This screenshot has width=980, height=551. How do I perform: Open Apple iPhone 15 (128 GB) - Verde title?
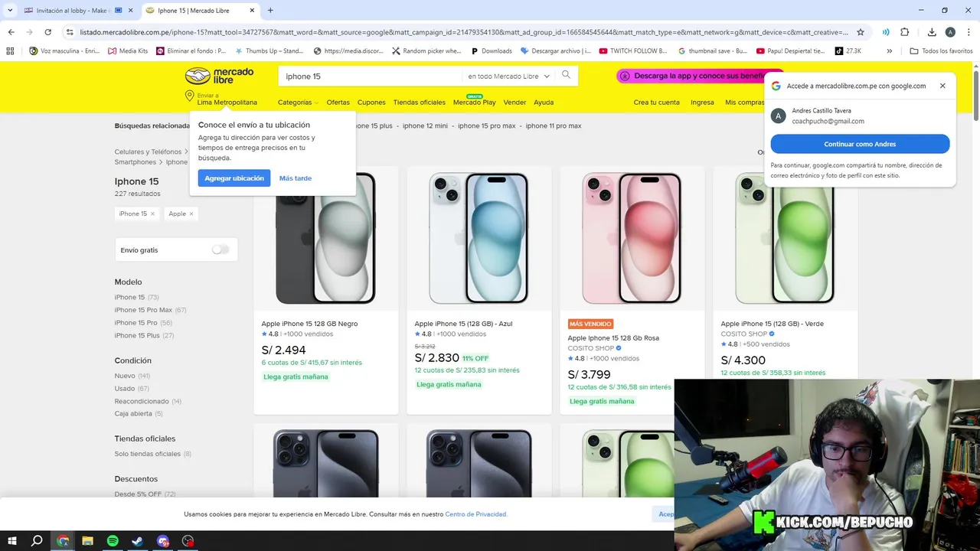click(772, 324)
